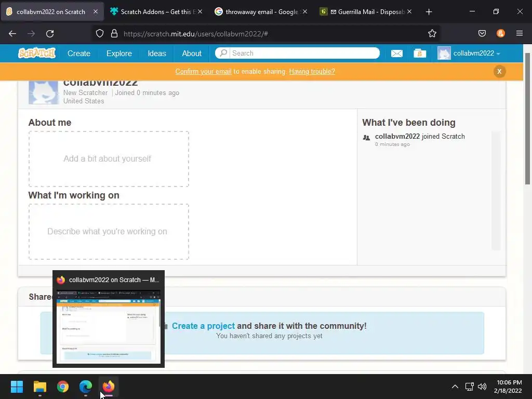Open the About page

[x=192, y=54]
